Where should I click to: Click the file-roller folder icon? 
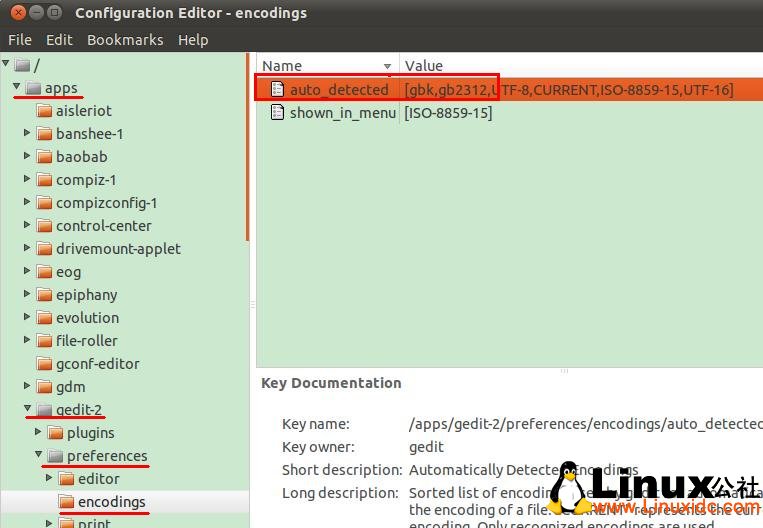44,341
